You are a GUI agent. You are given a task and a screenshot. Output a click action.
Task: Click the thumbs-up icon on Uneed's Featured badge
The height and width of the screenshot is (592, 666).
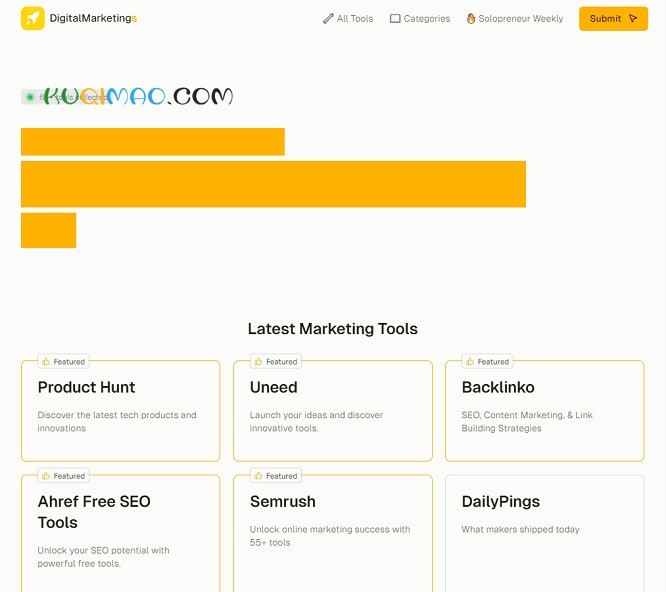pos(258,361)
